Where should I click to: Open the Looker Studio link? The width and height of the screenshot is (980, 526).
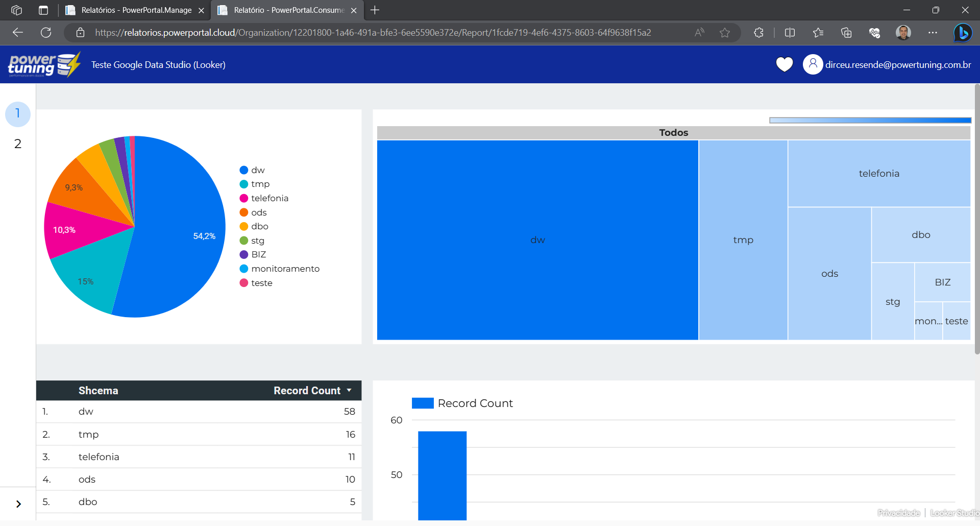(x=953, y=513)
